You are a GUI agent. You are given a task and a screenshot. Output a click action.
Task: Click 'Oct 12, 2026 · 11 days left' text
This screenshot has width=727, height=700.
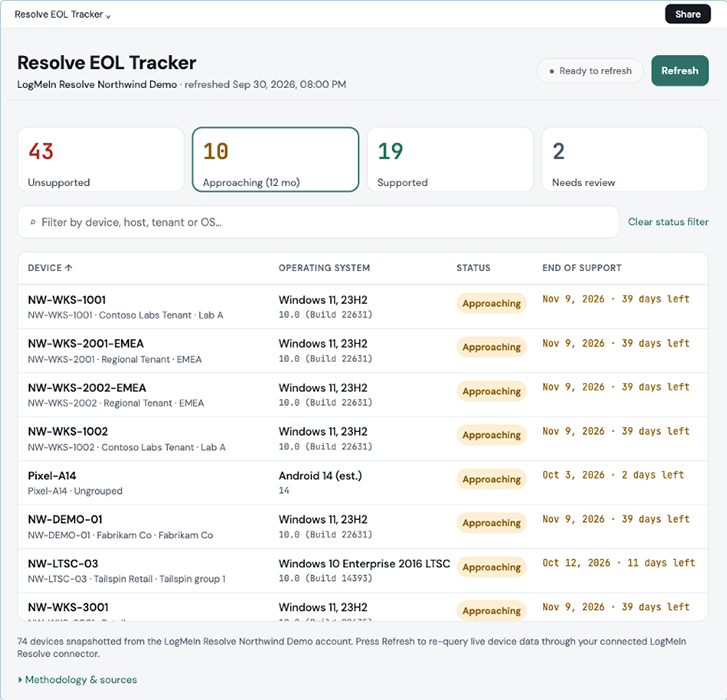[x=619, y=563]
